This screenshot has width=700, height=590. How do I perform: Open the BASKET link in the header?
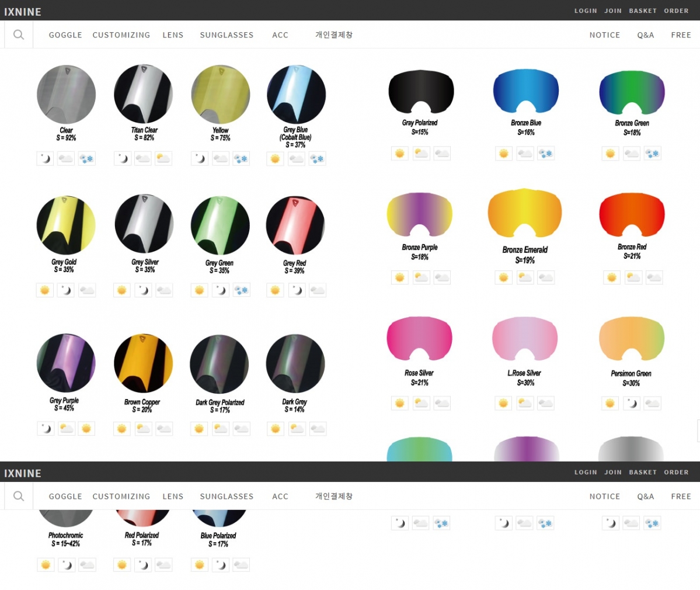[x=642, y=11]
